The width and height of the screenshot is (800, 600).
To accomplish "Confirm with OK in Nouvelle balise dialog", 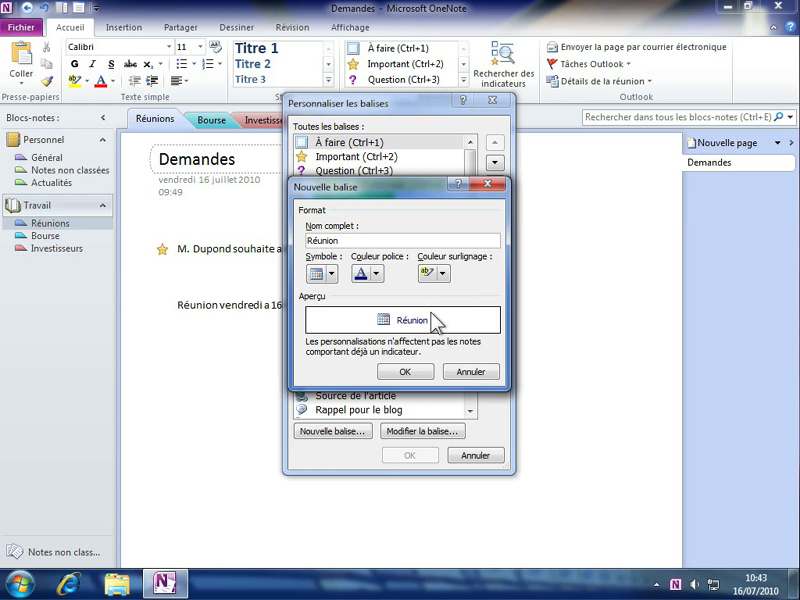I will (x=405, y=372).
